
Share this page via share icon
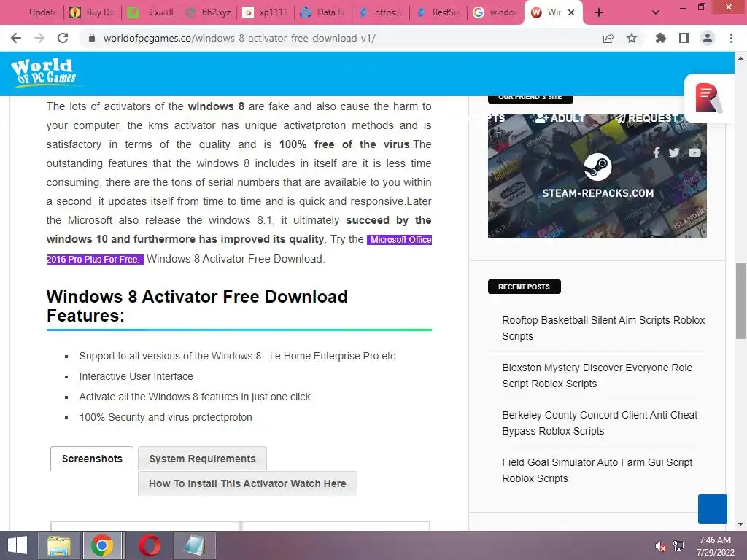[608, 38]
